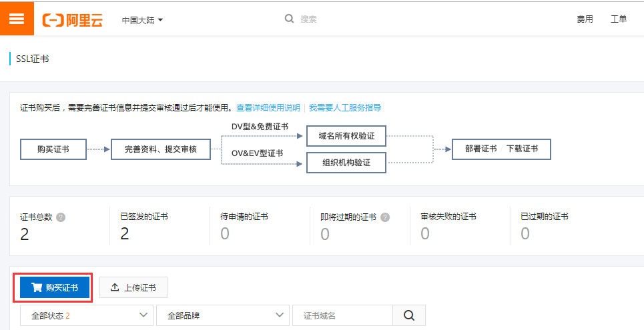Screen dimensions: 644x330
Task: Click the 上传证书 button
Action: click(133, 287)
